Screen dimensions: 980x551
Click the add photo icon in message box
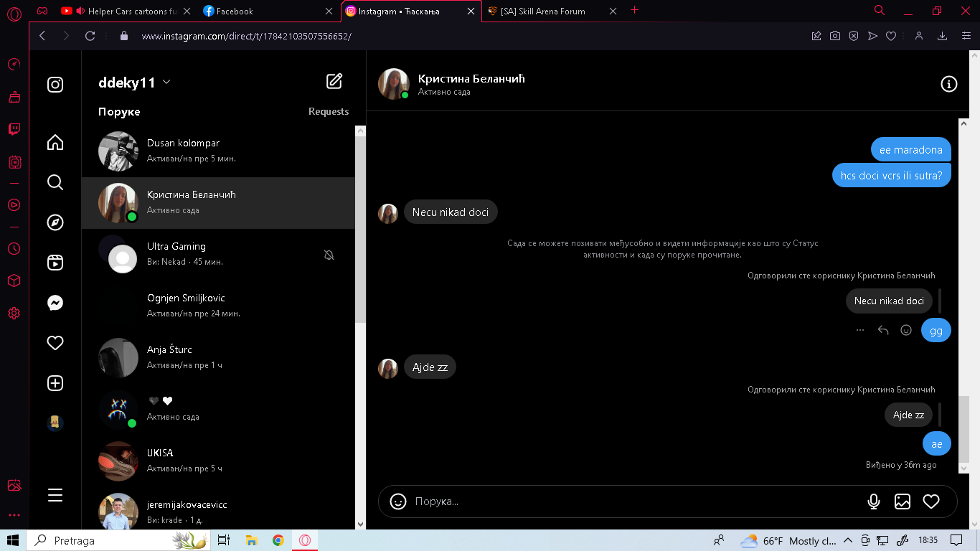tap(902, 501)
